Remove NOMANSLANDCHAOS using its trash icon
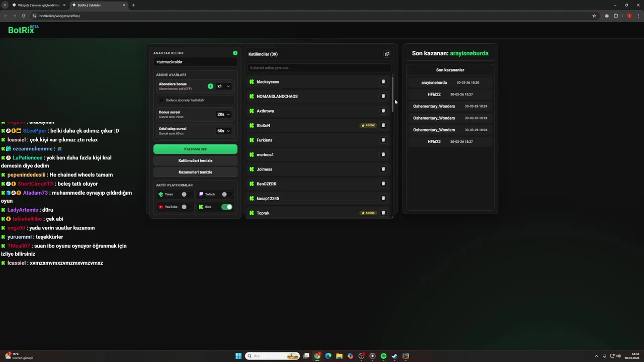Screen dimensions: 644x362 tap(383, 96)
